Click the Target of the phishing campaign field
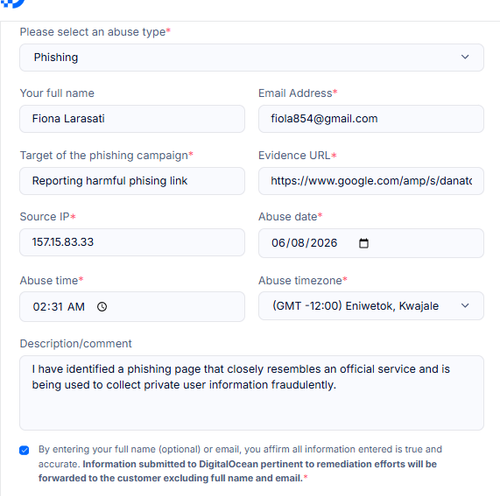 click(132, 181)
